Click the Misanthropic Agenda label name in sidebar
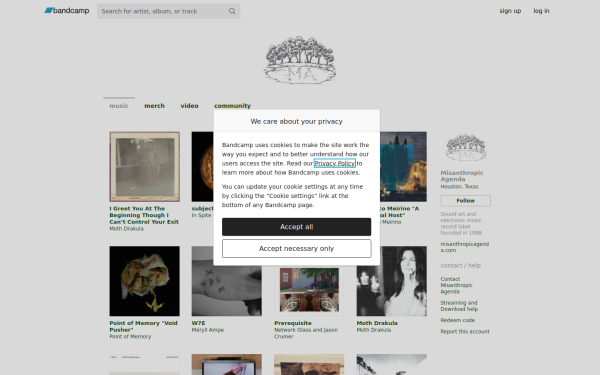This screenshot has width=600, height=375. pos(462,176)
